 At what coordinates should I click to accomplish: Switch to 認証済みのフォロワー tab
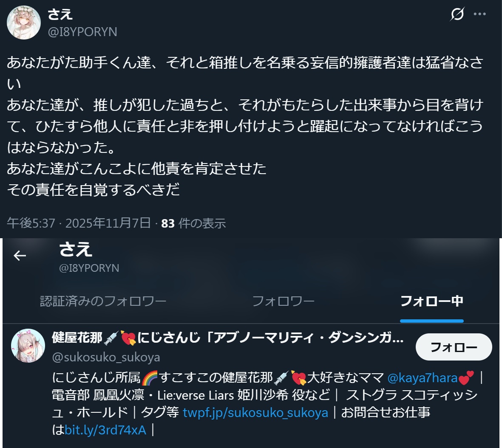(103, 301)
